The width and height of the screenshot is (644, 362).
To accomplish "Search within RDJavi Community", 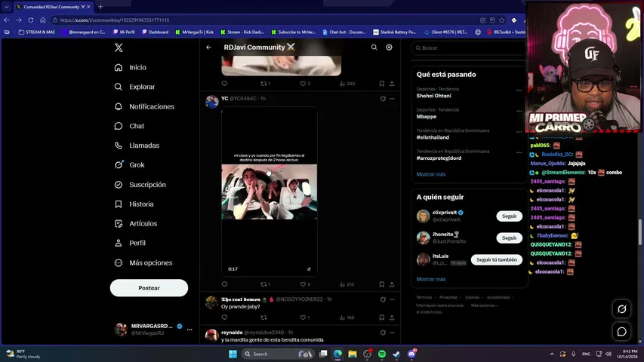I will pyautogui.click(x=374, y=48).
